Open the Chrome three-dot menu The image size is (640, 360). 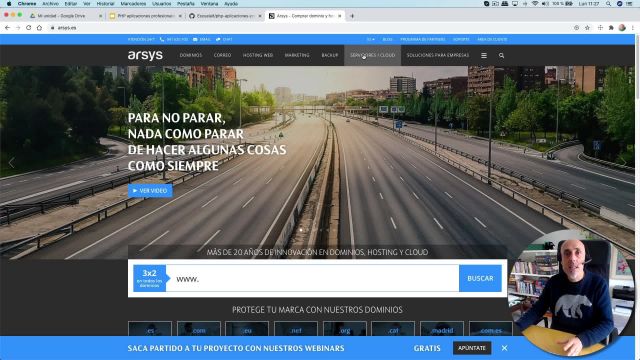tap(633, 28)
